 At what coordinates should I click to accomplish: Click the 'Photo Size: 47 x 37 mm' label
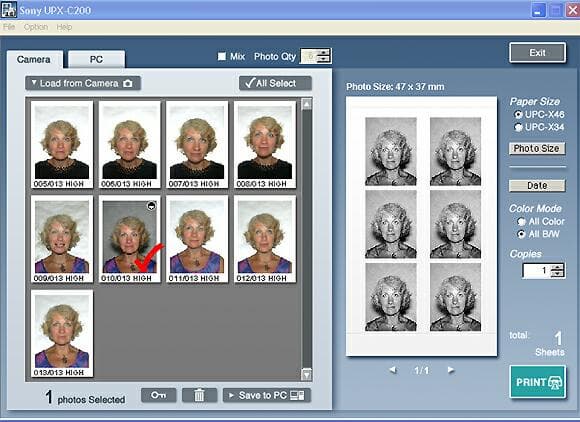coord(395,87)
